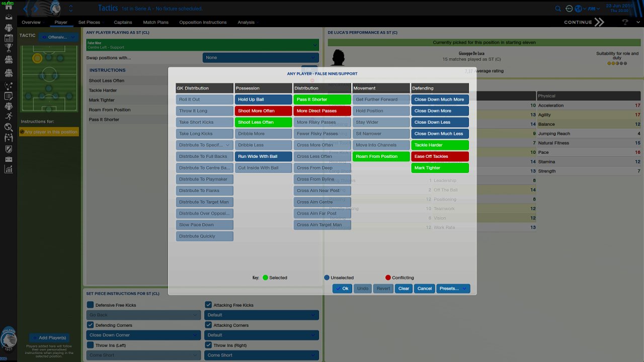644x362 pixels.
Task: Open the Club Info shield icon
Action: point(9,148)
